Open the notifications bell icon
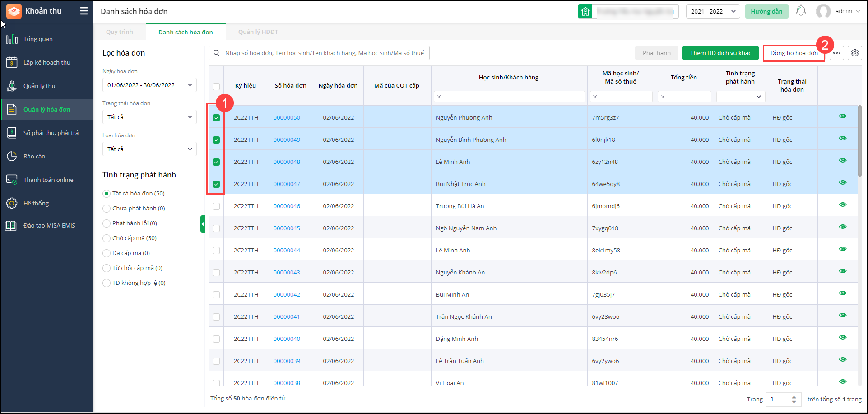This screenshot has height=414, width=868. 801,11
